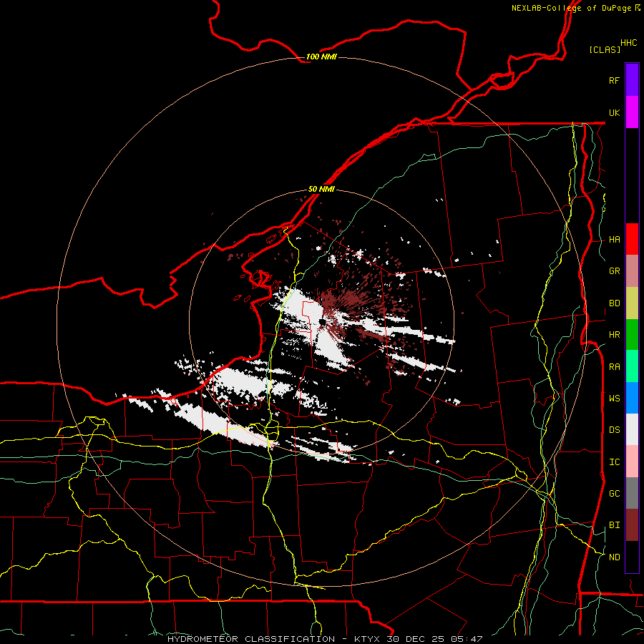The width and height of the screenshot is (644, 644).
Task: Click the HHC legend title
Action: [628, 43]
